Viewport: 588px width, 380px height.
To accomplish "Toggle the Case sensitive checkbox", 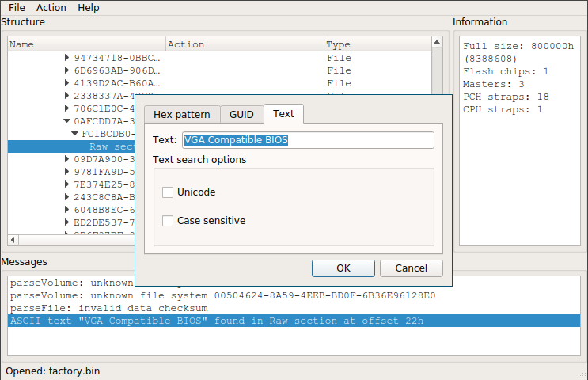I will tap(168, 221).
